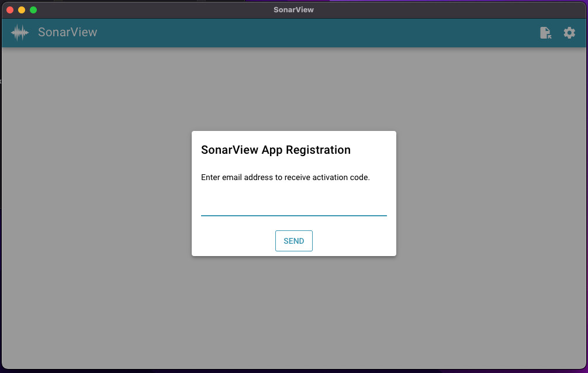Open the settings gear icon
Screen dimensions: 588x373
coord(569,33)
